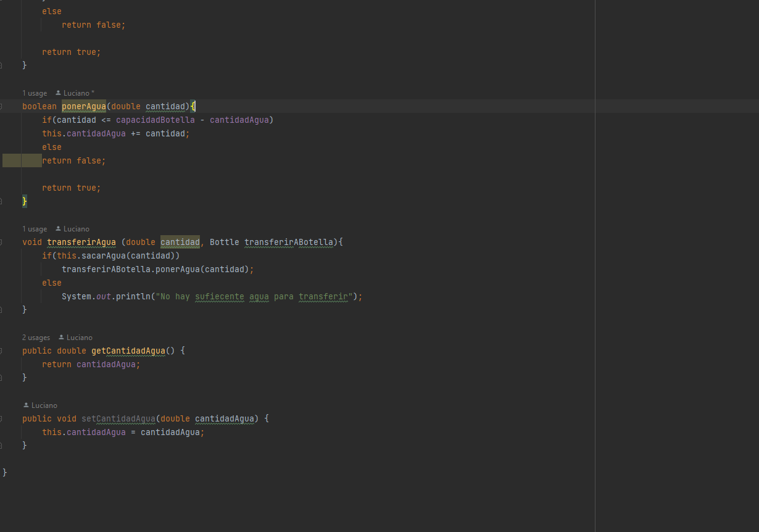The height and width of the screenshot is (532, 759).
Task: Collapse the ponerAgua method using its fold marker
Action: (x=1, y=106)
